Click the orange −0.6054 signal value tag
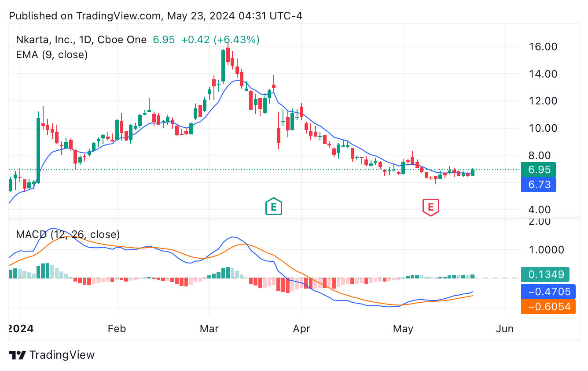This screenshot has height=371, width=588. [548, 307]
